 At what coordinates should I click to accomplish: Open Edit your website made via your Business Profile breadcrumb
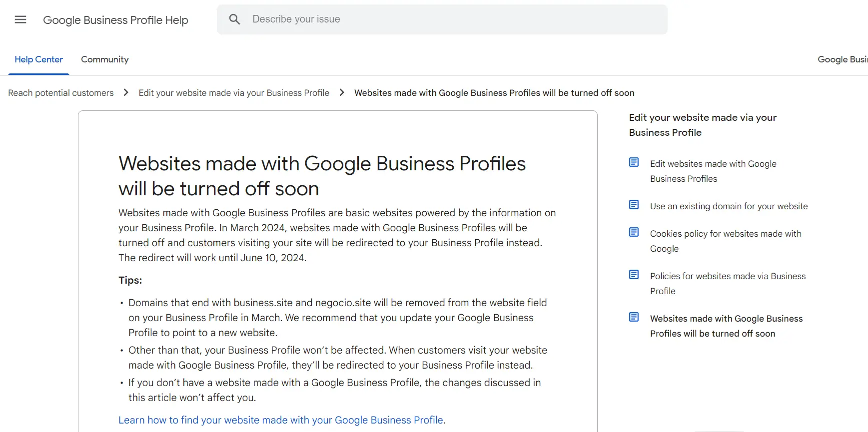[x=234, y=93]
